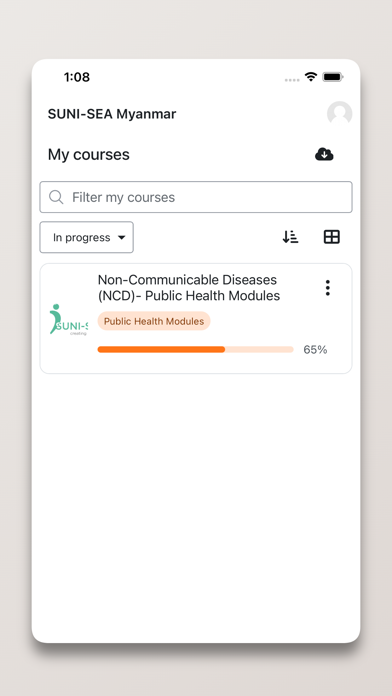Switch to grid card view icon
Viewport: 392px width, 696px height.
point(332,237)
